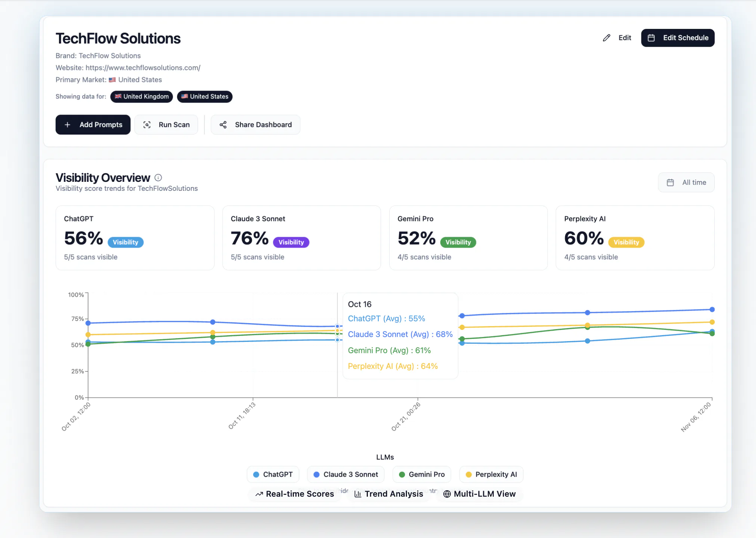Toggle Perplexity AI legend item
Image resolution: width=756 pixels, height=538 pixels.
click(x=491, y=475)
